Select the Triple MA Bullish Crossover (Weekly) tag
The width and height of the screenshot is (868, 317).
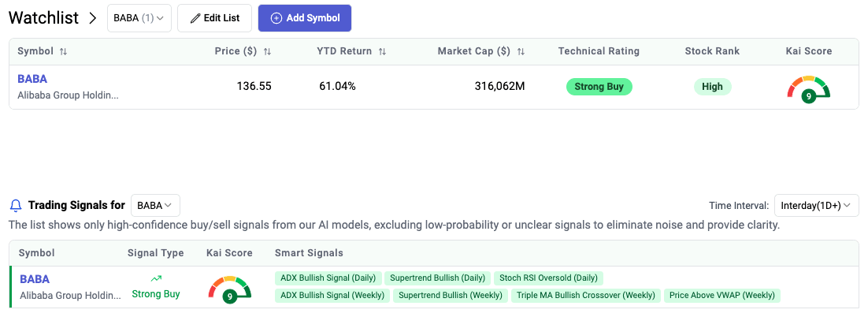coord(585,296)
